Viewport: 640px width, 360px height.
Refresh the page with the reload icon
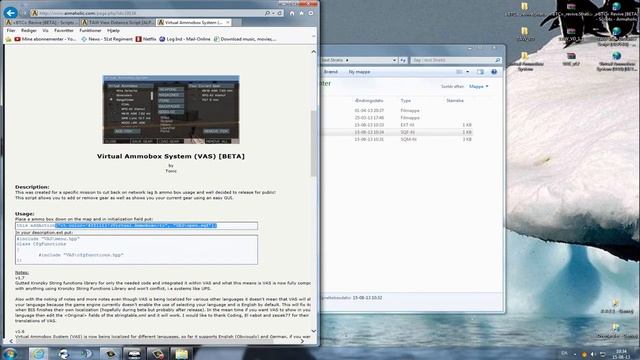(280, 13)
